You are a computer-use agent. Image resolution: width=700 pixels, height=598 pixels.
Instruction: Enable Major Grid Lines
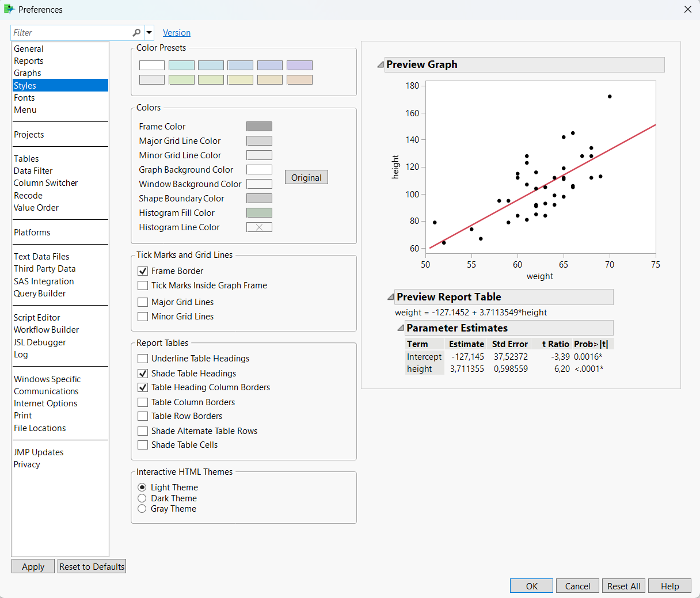point(142,302)
